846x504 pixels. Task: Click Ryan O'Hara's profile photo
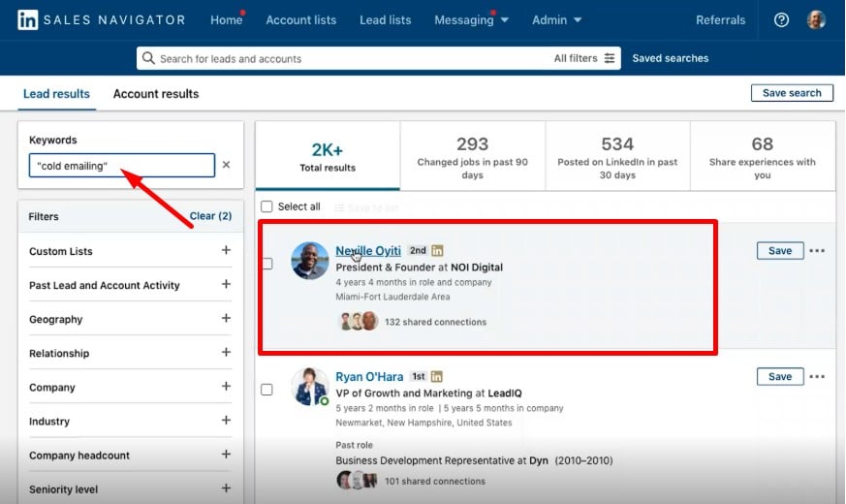tap(310, 387)
